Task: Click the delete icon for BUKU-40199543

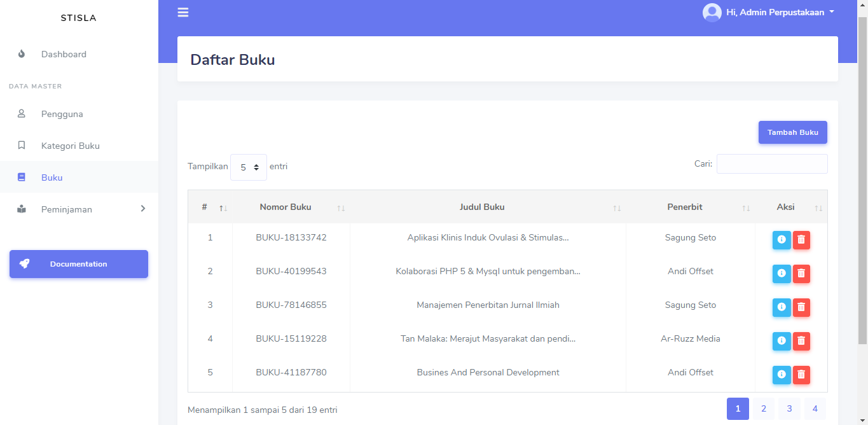Action: (801, 274)
